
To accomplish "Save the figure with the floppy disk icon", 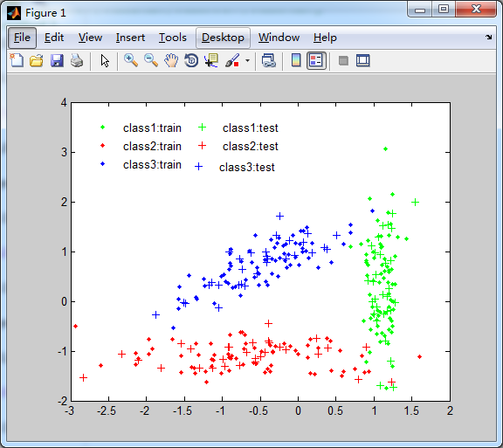I will click(x=57, y=60).
